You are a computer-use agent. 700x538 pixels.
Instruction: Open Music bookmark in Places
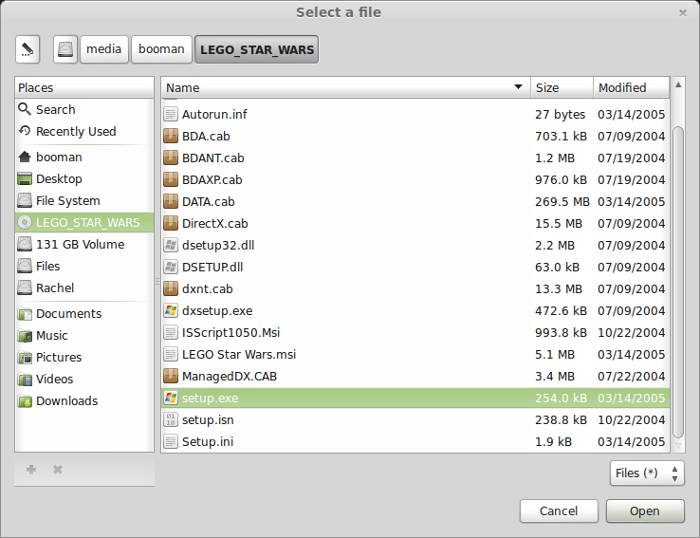tap(84, 336)
